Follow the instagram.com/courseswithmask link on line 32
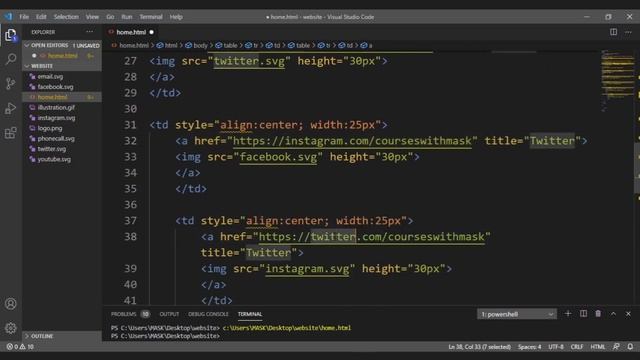640x360 pixels. point(352,141)
